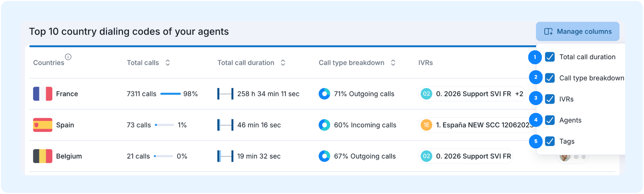Click the 02 IVR badge in France row
This screenshot has height=194, width=644.
tap(426, 94)
